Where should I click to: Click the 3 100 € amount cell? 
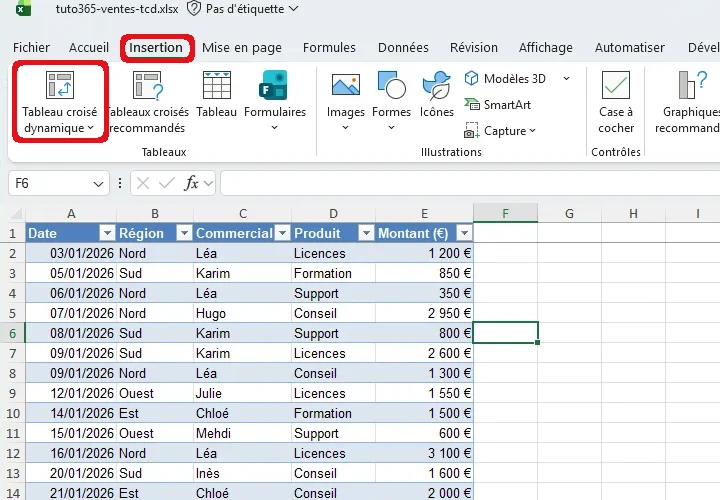(424, 453)
